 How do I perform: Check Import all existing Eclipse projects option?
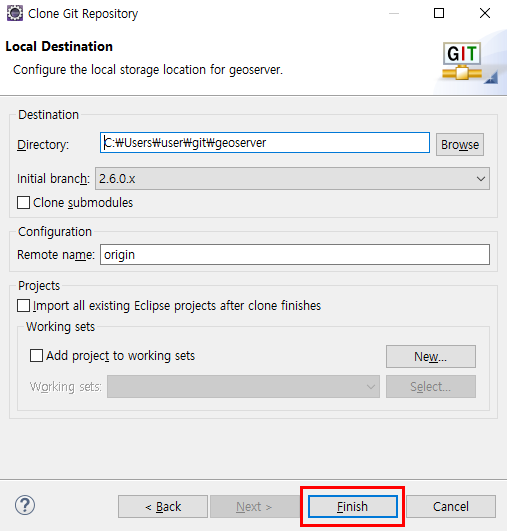tap(23, 305)
